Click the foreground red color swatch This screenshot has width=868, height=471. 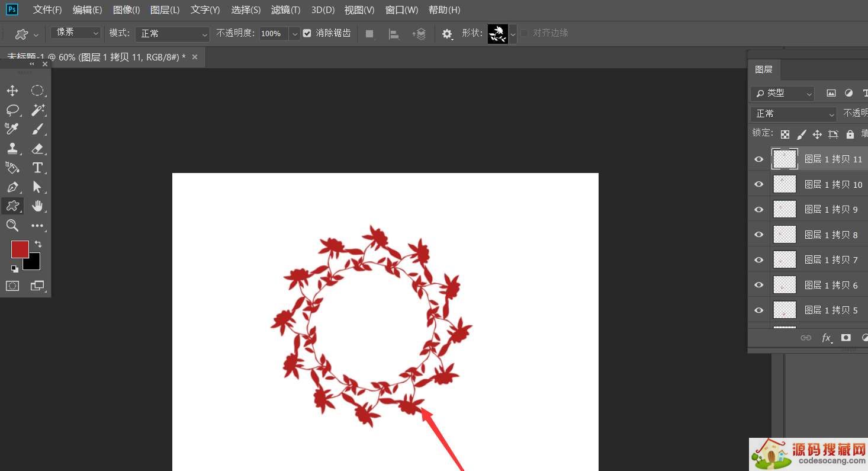(x=20, y=249)
